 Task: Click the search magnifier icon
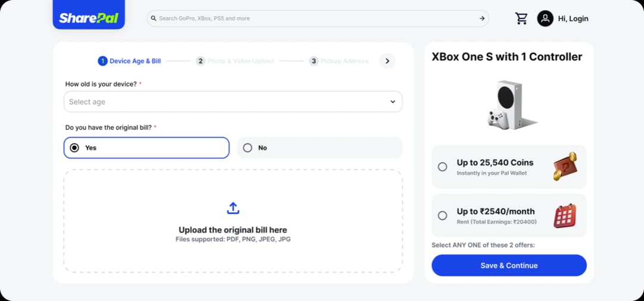pyautogui.click(x=154, y=19)
